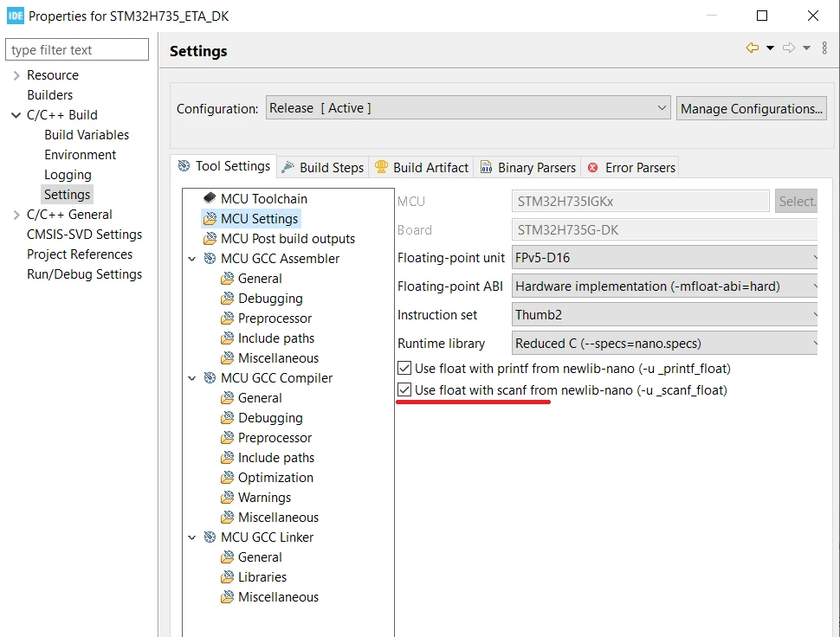Switch to the Binary Parsers tab
Image resolution: width=840 pixels, height=637 pixels.
point(528,168)
